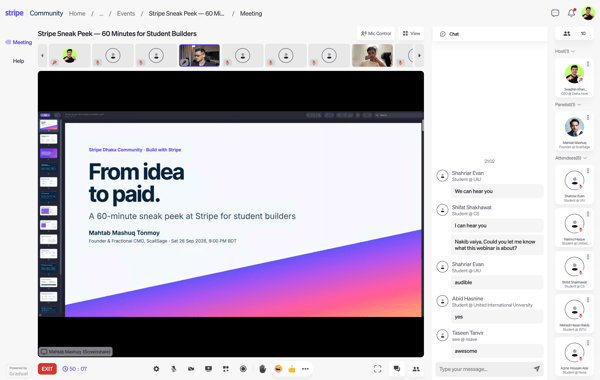Click the red EXIT button
The height and width of the screenshot is (380, 600).
[x=47, y=369]
